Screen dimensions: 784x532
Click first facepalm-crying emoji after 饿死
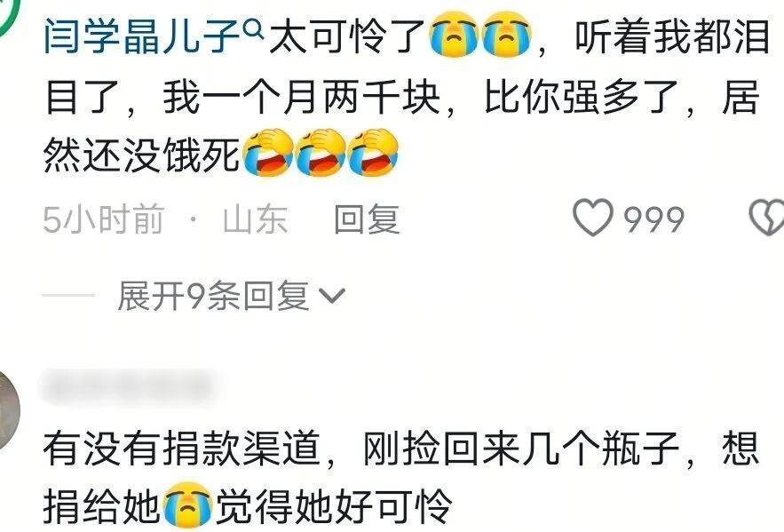[268, 153]
